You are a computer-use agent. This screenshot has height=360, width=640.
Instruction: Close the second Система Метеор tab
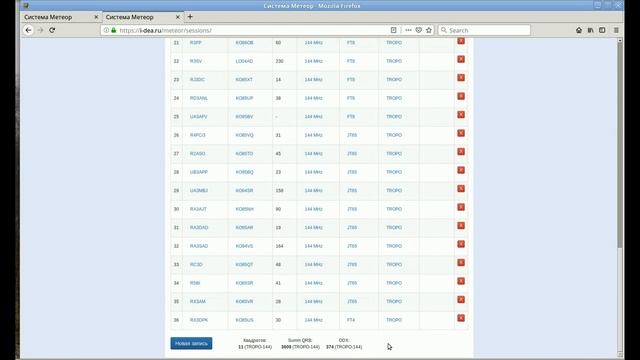pos(178,17)
